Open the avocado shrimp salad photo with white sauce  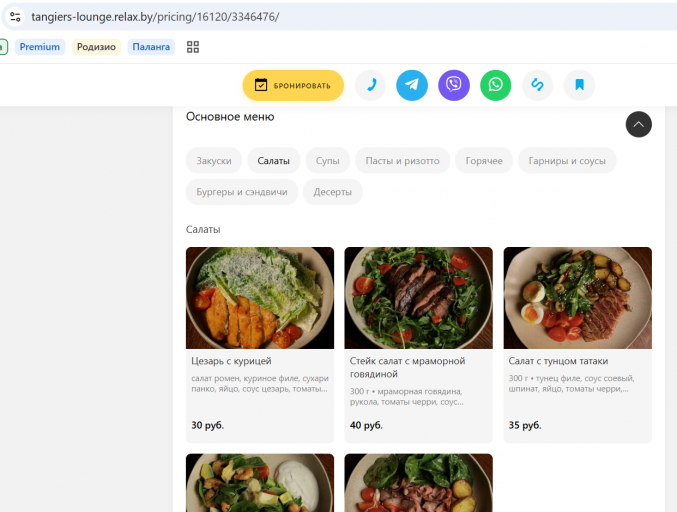point(260,483)
